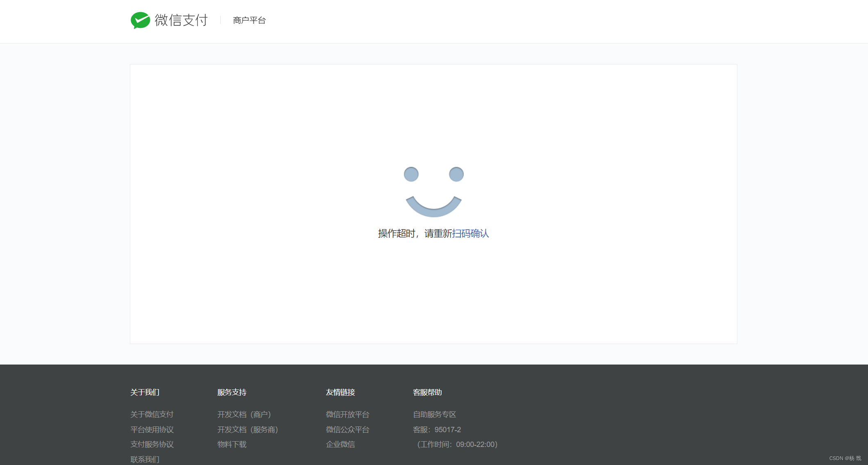Click the 物料下载 materials download link
Screen dimensions: 868x465
(232, 444)
